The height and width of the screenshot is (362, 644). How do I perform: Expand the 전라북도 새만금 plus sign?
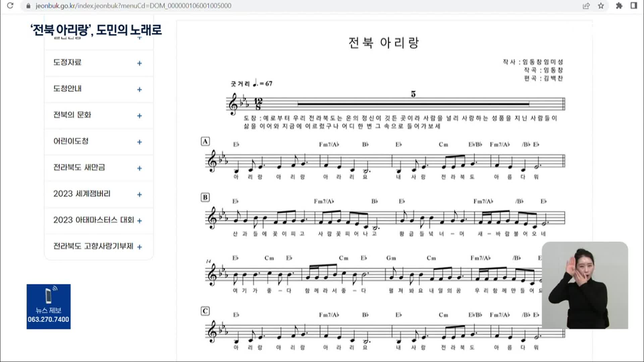click(140, 168)
